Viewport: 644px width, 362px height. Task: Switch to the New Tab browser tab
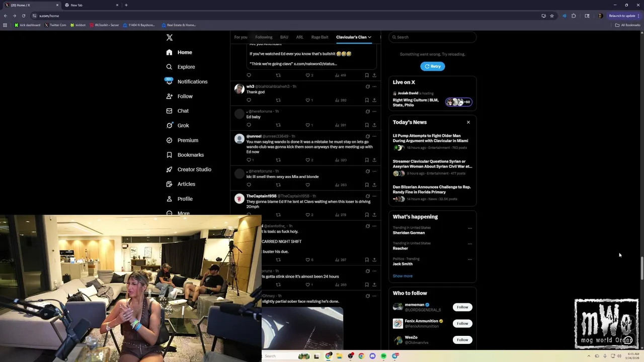click(91, 5)
